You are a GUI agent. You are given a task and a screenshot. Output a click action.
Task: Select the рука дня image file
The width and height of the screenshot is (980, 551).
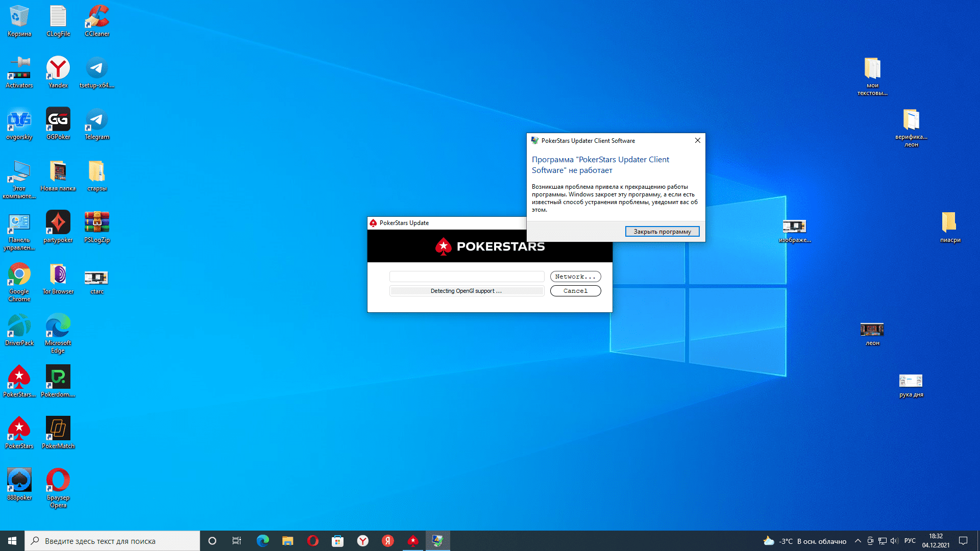click(x=911, y=386)
